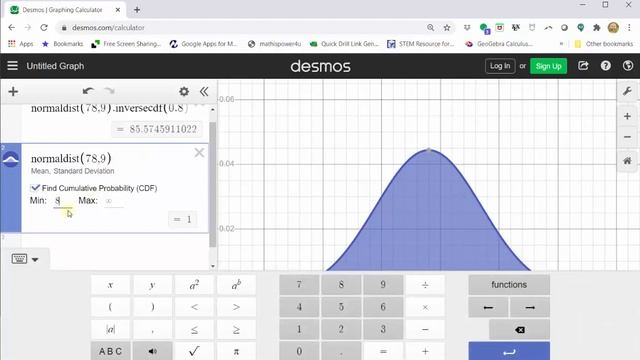Zoom out on the graph

point(627,137)
